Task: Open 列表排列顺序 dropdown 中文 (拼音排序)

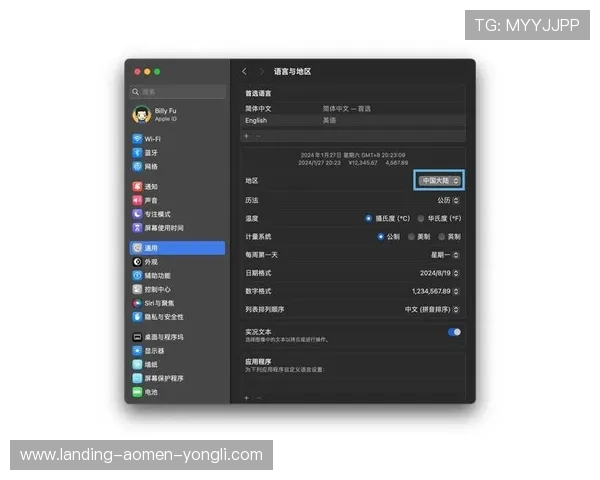Action: pos(432,309)
